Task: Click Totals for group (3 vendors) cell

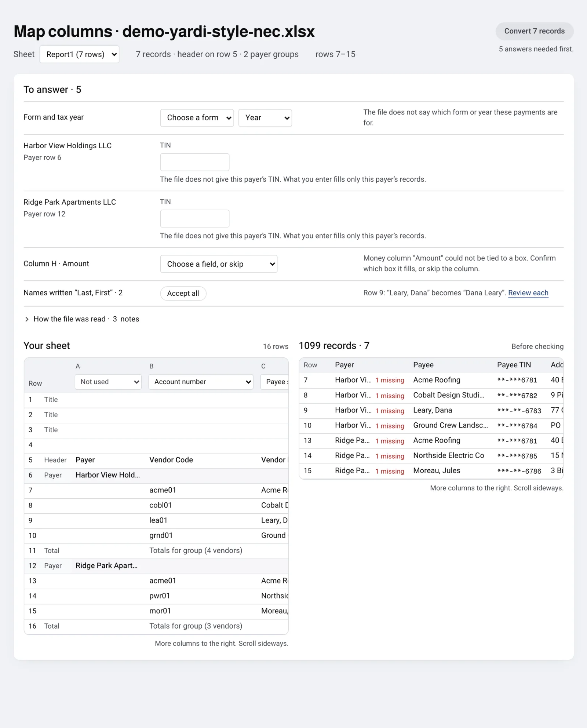Action: click(x=196, y=626)
